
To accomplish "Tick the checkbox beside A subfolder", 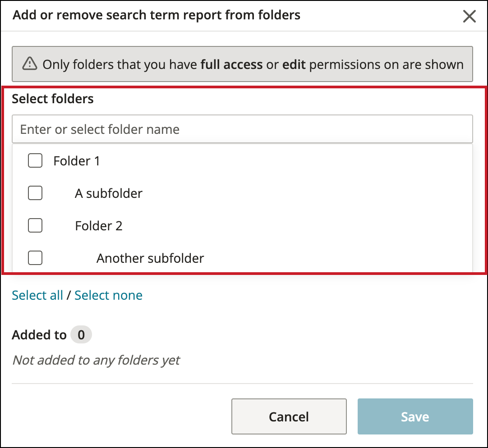I will (35, 193).
